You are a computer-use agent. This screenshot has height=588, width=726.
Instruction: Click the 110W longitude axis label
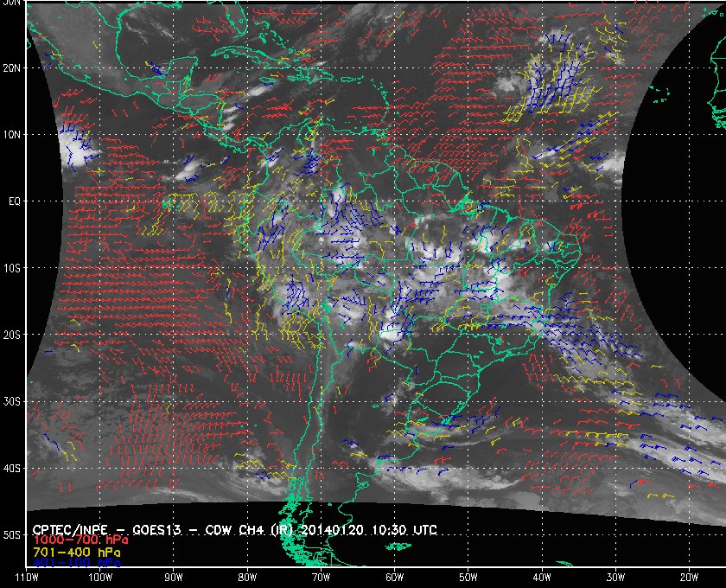27,577
